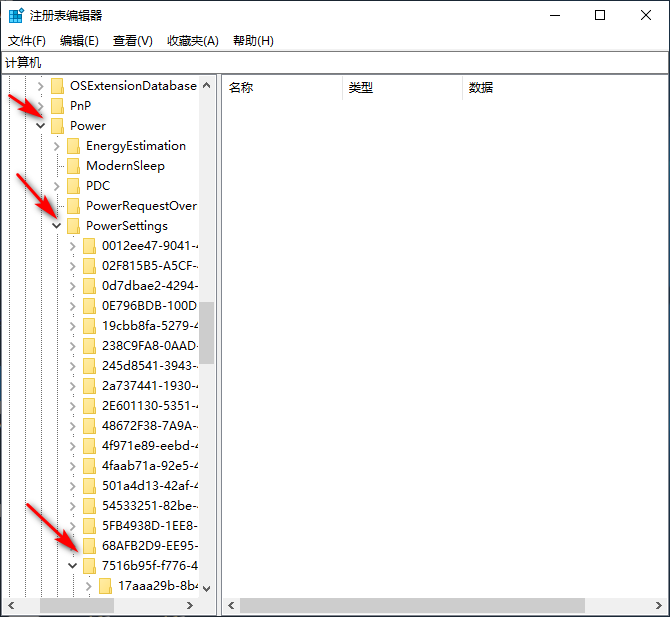Select the EnergyEstimation folder icon

pos(73,145)
